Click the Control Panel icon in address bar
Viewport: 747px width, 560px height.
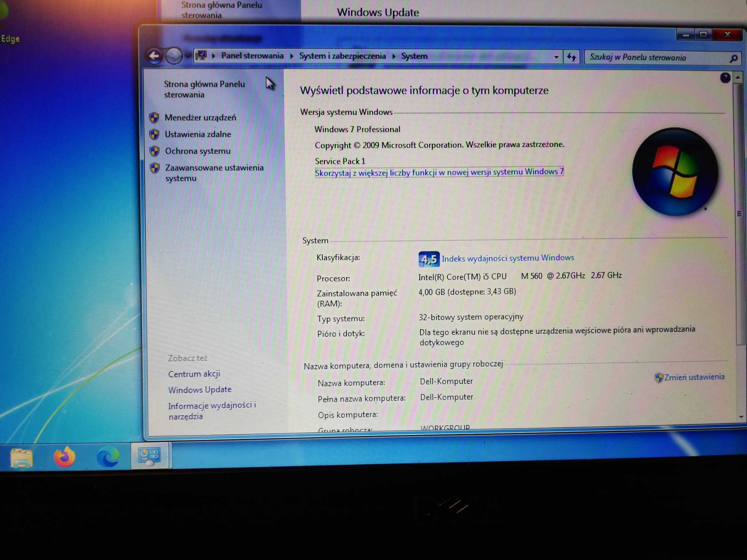201,56
